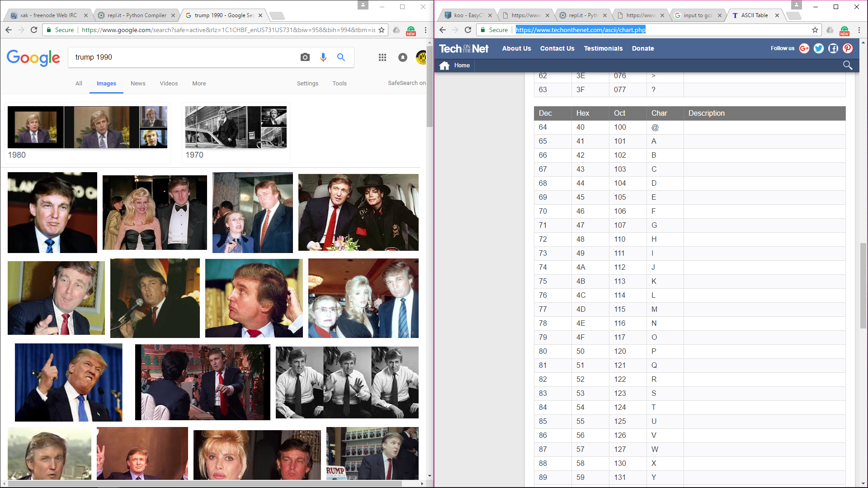The image size is (868, 488).
Task: Switch to the input to gcc tab
Action: (698, 15)
